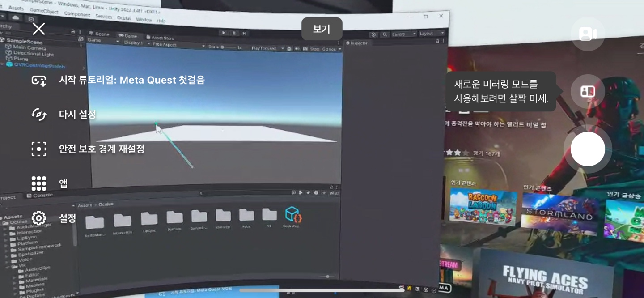Open the Component menu in Unity
The width and height of the screenshot is (644, 298).
point(77,14)
